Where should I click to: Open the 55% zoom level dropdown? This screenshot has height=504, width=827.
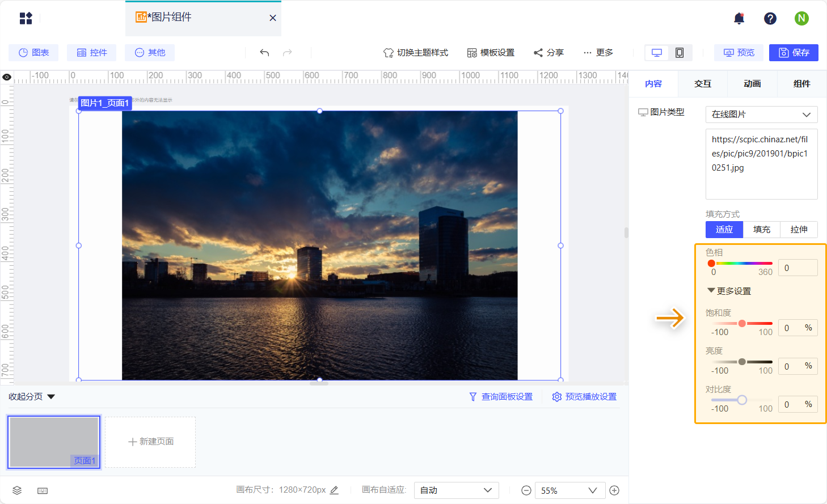click(x=569, y=490)
